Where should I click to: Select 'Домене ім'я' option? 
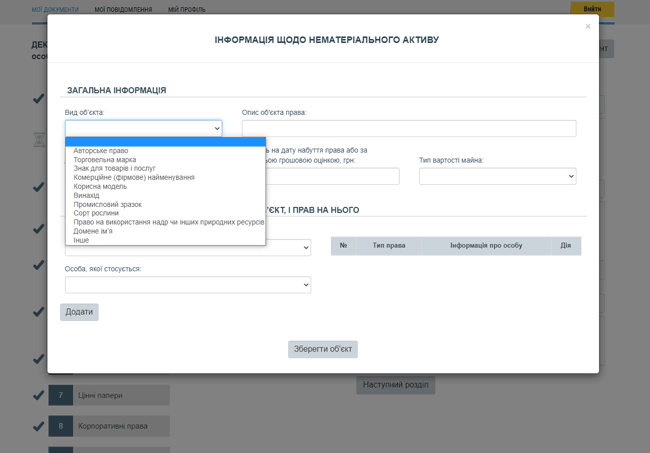pos(93,232)
